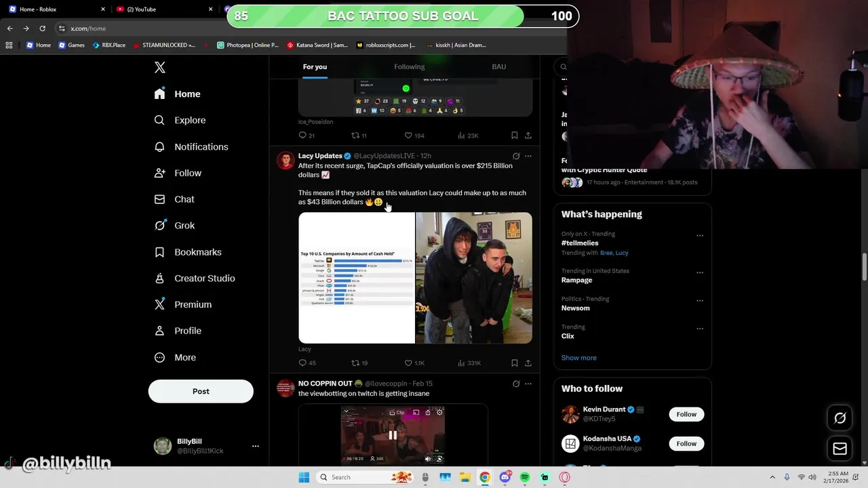
Task: Like the Ice_Poseidon post
Action: coord(414,136)
